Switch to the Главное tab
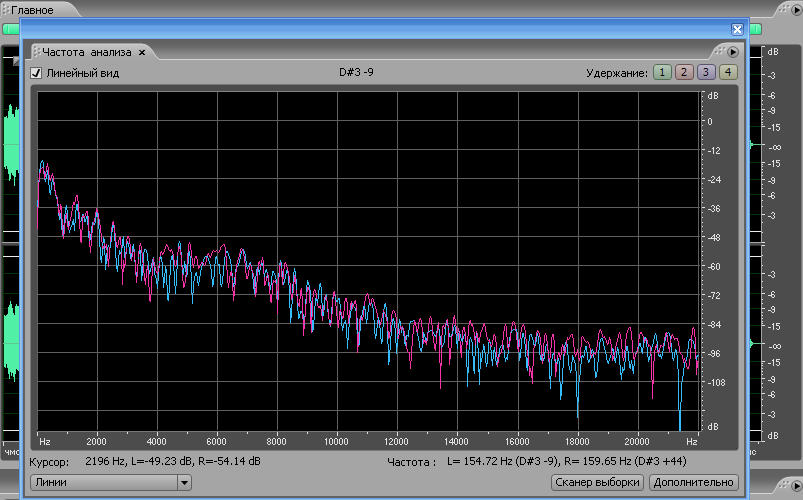This screenshot has height=500, width=803. (33, 9)
